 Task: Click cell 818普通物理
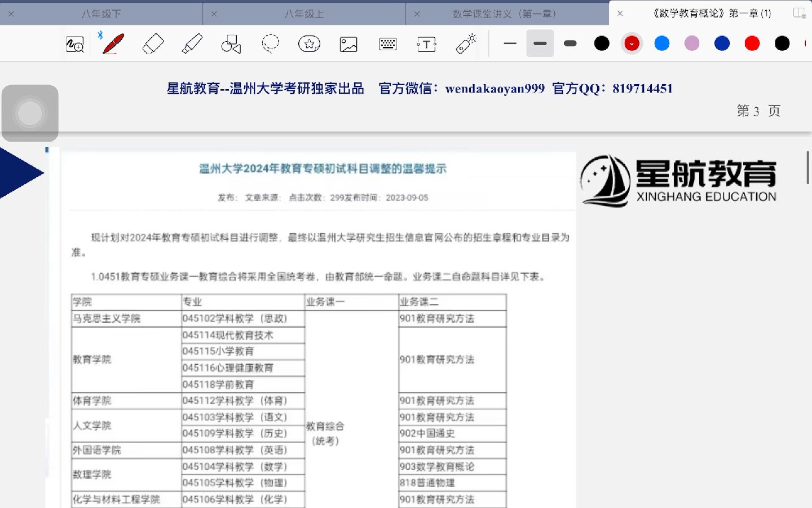click(452, 483)
